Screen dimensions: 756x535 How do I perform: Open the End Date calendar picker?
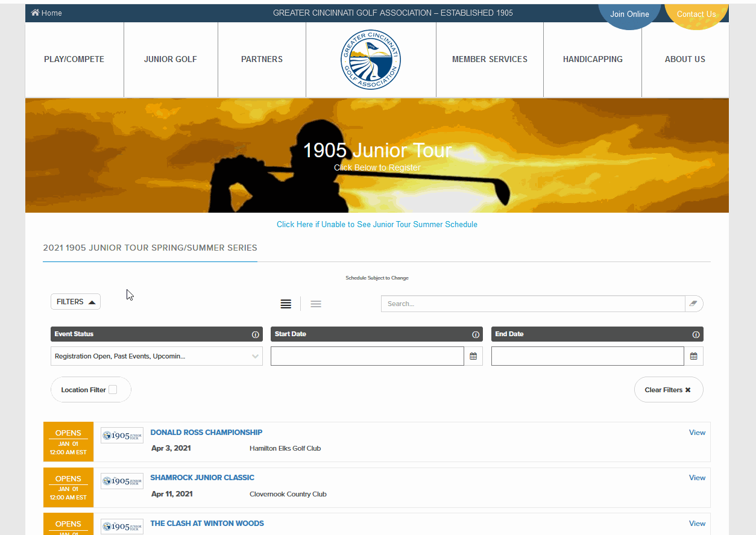pos(694,356)
